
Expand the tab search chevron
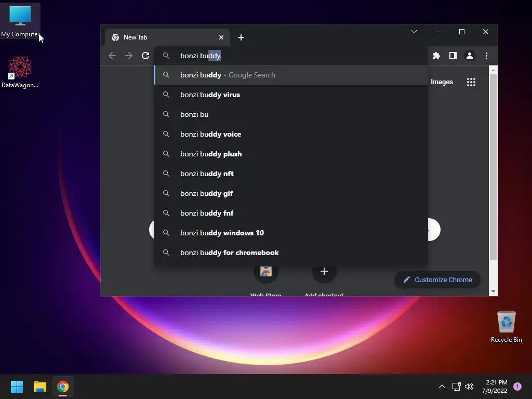point(414,32)
